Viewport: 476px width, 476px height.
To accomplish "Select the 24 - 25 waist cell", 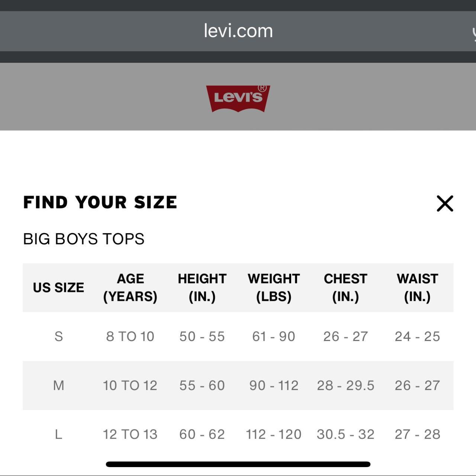I will point(417,336).
